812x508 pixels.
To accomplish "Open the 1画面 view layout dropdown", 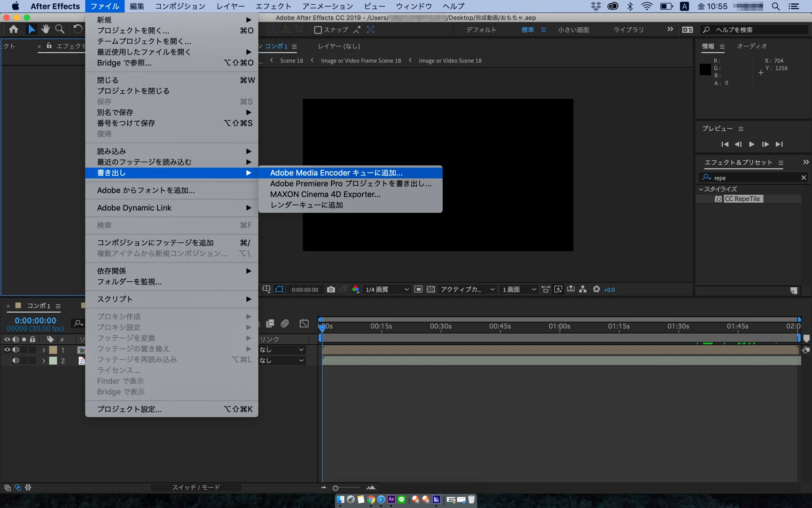I will click(519, 289).
